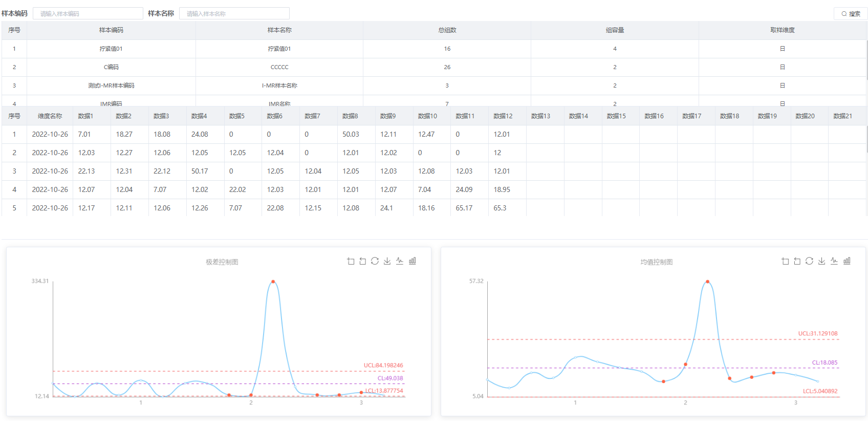Activate area zoom on the 均值控制图 chart
The width and height of the screenshot is (868, 426).
click(785, 261)
